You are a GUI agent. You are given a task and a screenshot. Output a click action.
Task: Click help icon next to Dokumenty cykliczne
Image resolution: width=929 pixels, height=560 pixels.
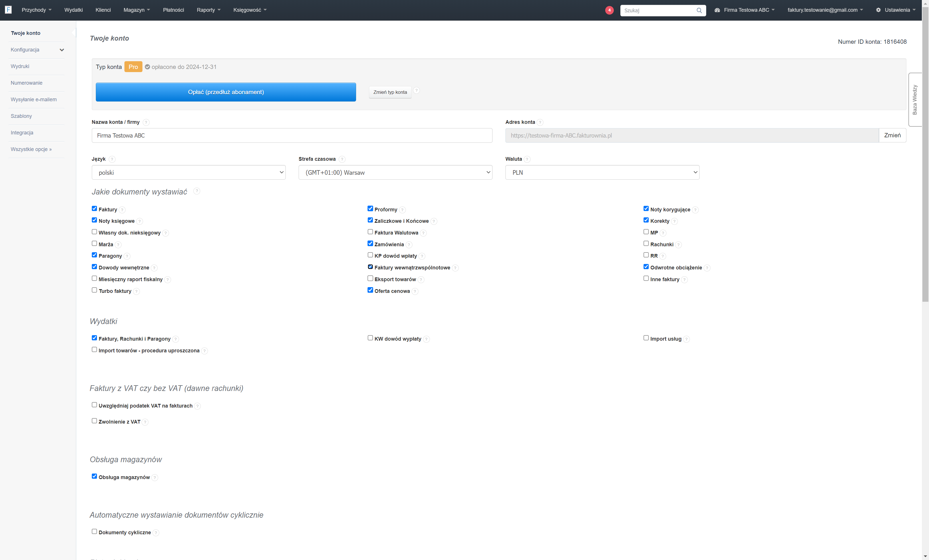pyautogui.click(x=156, y=533)
